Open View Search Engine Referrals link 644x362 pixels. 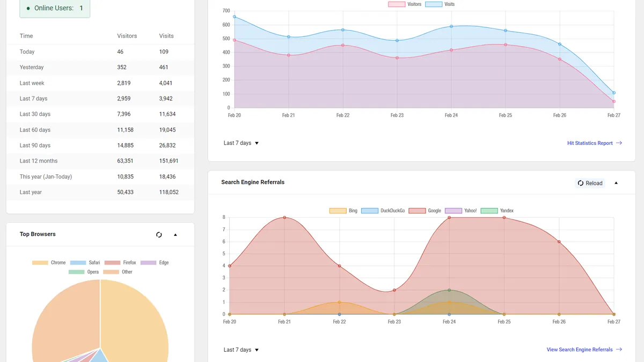click(584, 350)
